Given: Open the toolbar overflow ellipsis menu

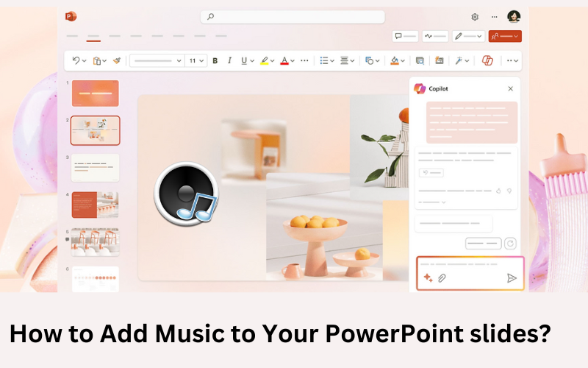Looking at the screenshot, I should pyautogui.click(x=512, y=60).
